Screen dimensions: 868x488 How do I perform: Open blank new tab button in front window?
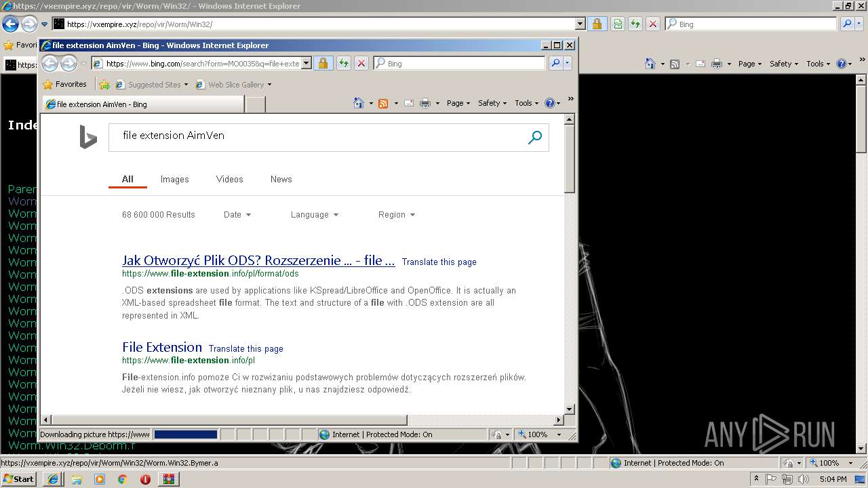click(255, 104)
